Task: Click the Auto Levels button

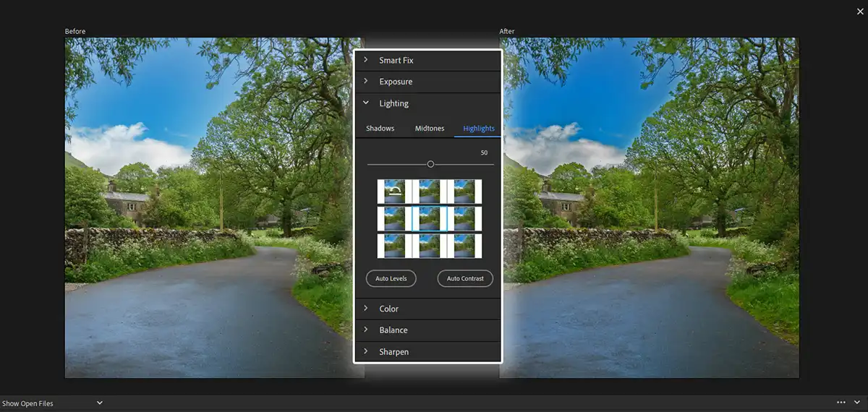Action: pyautogui.click(x=391, y=278)
